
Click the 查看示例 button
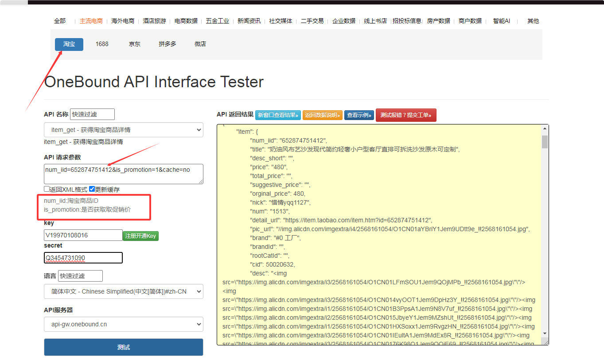pyautogui.click(x=359, y=115)
